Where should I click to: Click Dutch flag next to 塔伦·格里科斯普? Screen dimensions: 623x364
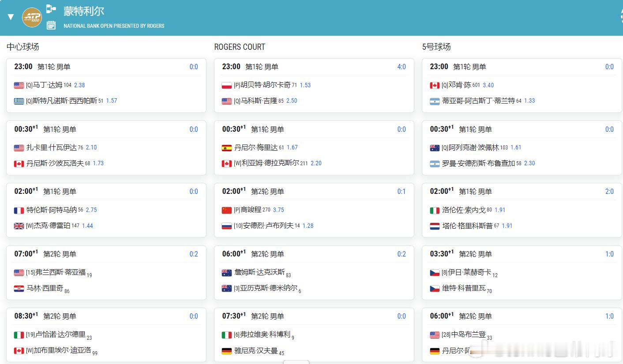(x=435, y=227)
